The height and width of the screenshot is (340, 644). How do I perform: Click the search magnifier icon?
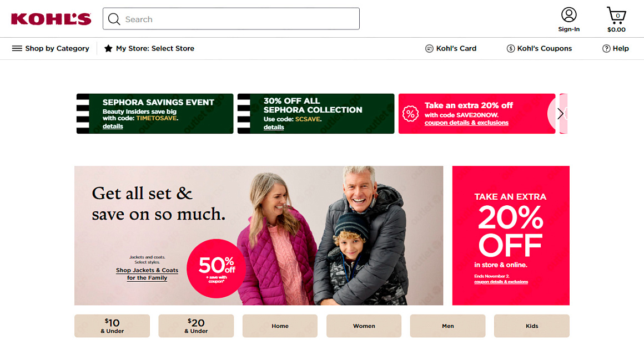114,19
